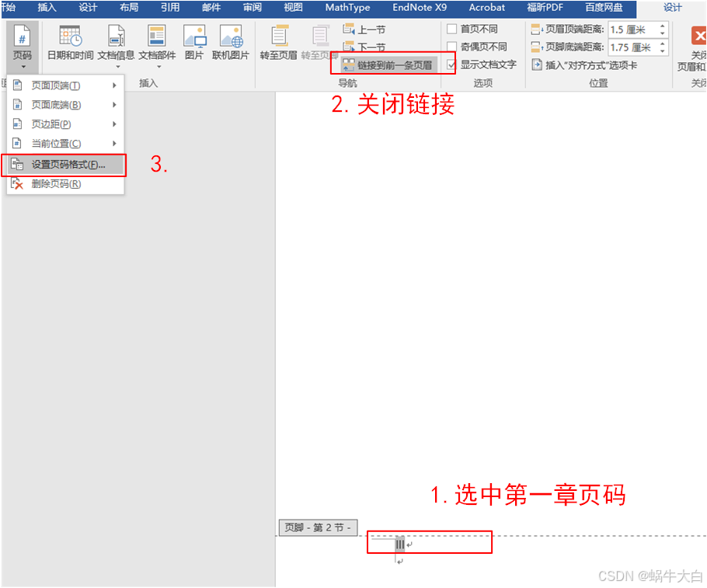Open 文档部件 quick parts icon
This screenshot has width=707, height=588.
click(x=156, y=36)
